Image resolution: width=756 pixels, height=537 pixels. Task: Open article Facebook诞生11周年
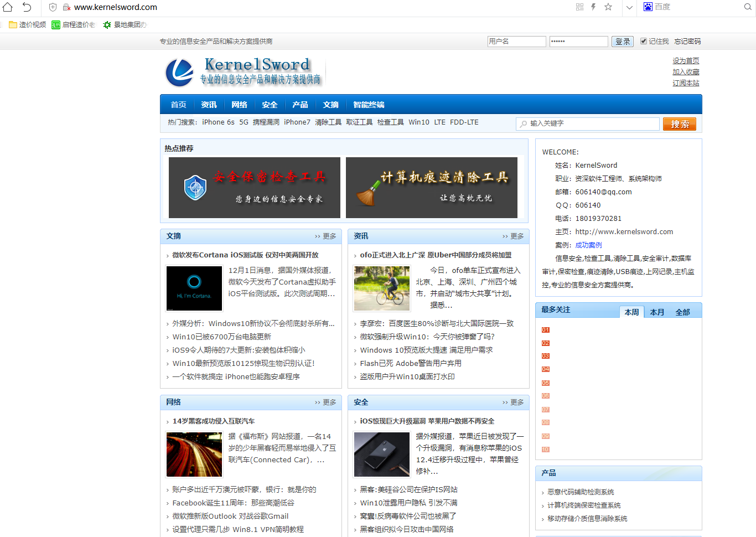pos(233,503)
